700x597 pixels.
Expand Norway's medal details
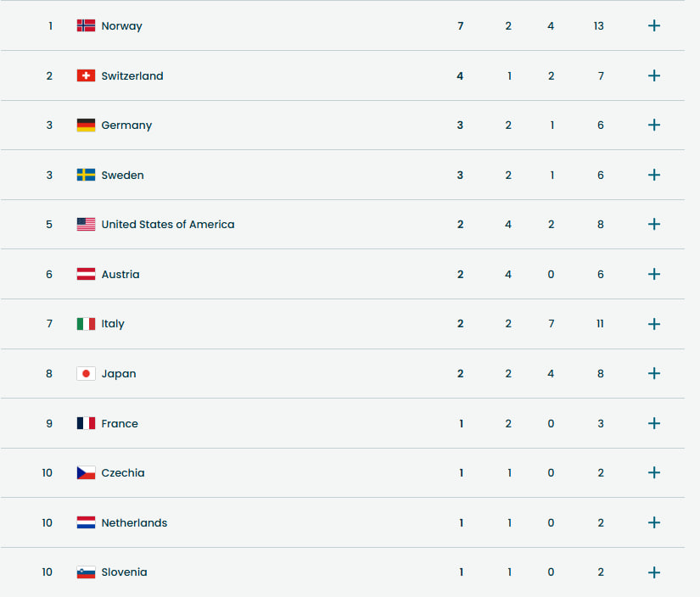coord(653,25)
